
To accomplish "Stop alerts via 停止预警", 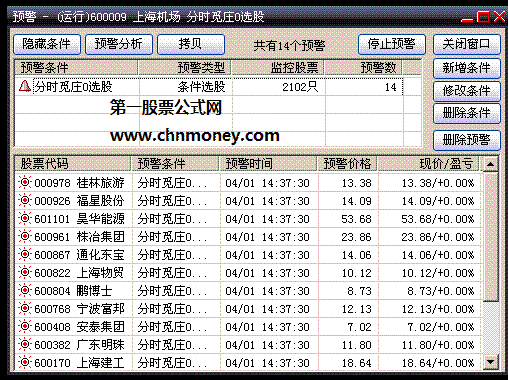I will 392,44.
